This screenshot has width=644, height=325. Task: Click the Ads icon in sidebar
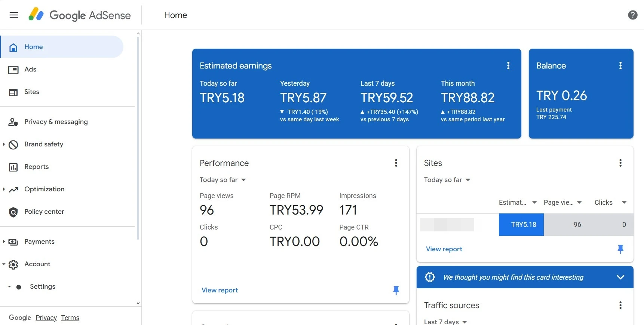click(13, 70)
